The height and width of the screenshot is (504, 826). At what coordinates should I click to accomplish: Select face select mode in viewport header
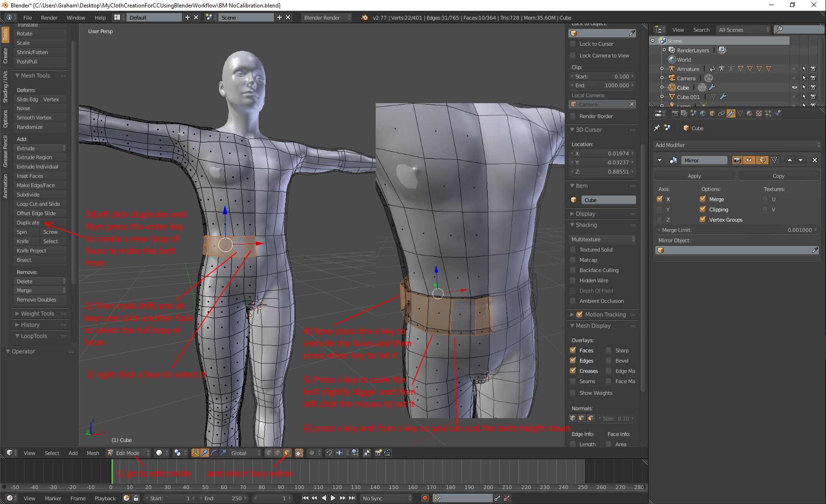[x=287, y=453]
